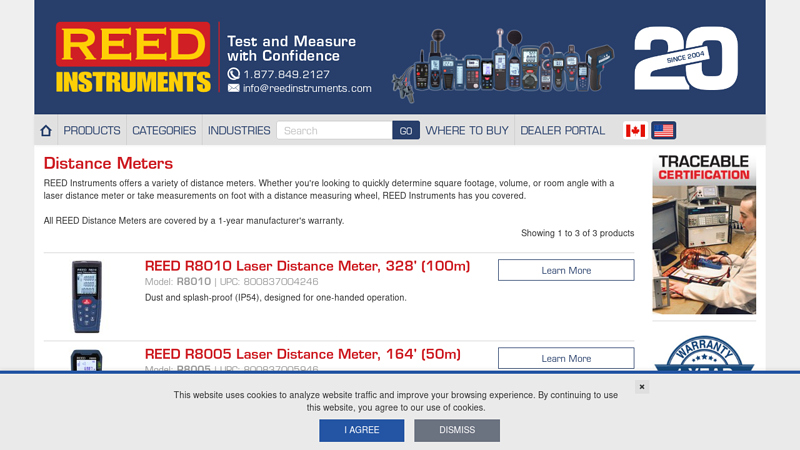This screenshot has height=450, width=800.
Task: Click 'Showing 1 to 3 of 3 products'
Action: point(578,233)
